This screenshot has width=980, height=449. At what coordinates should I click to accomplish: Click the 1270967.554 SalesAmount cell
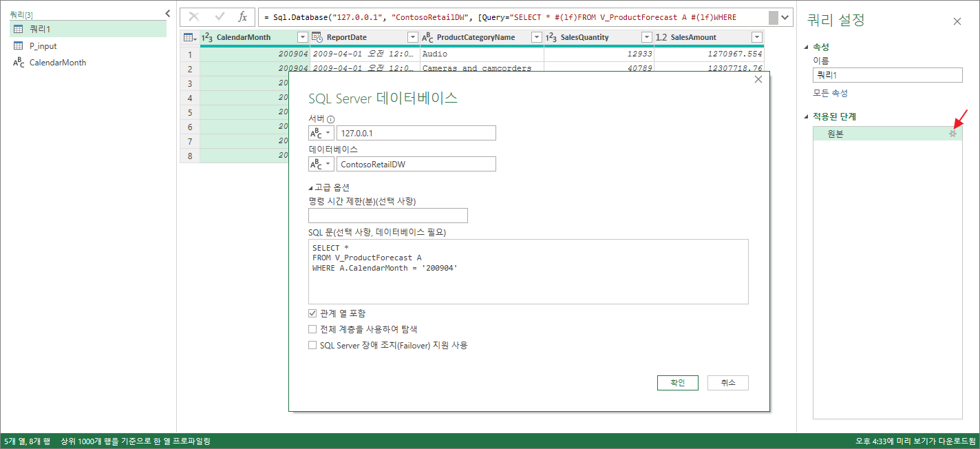[x=709, y=54]
